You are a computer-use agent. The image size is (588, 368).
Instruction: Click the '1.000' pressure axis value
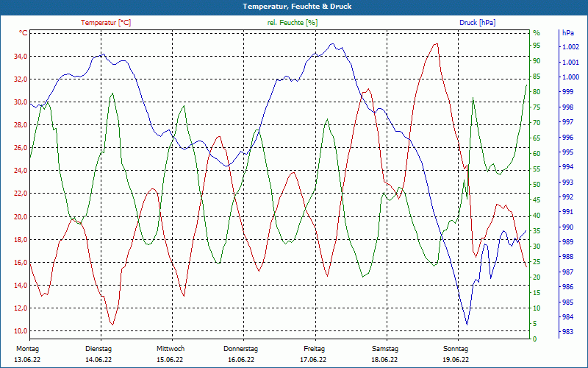[x=571, y=77]
